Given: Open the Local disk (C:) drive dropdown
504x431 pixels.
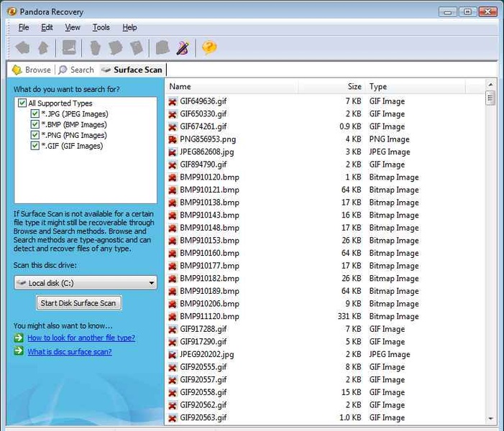Looking at the screenshot, I should coord(86,283).
